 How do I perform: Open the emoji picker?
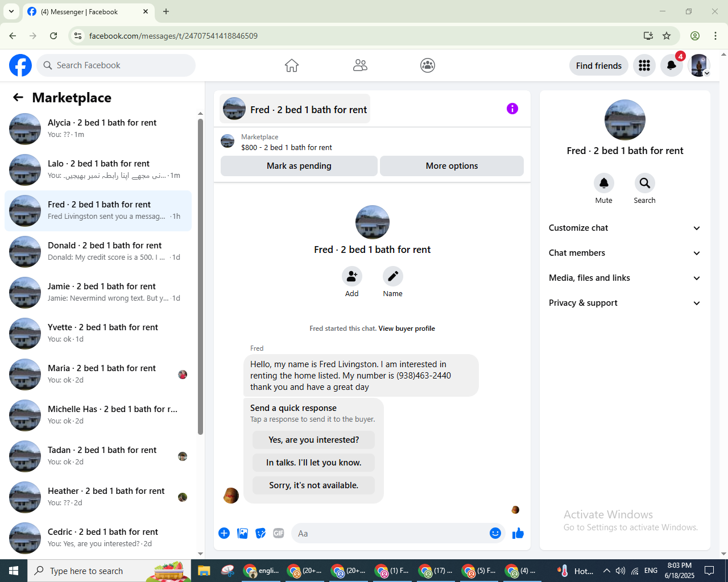pyautogui.click(x=495, y=533)
